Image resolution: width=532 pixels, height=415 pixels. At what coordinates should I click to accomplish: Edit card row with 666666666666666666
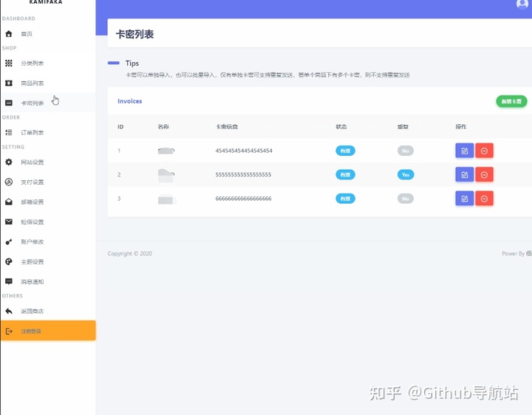(x=465, y=199)
